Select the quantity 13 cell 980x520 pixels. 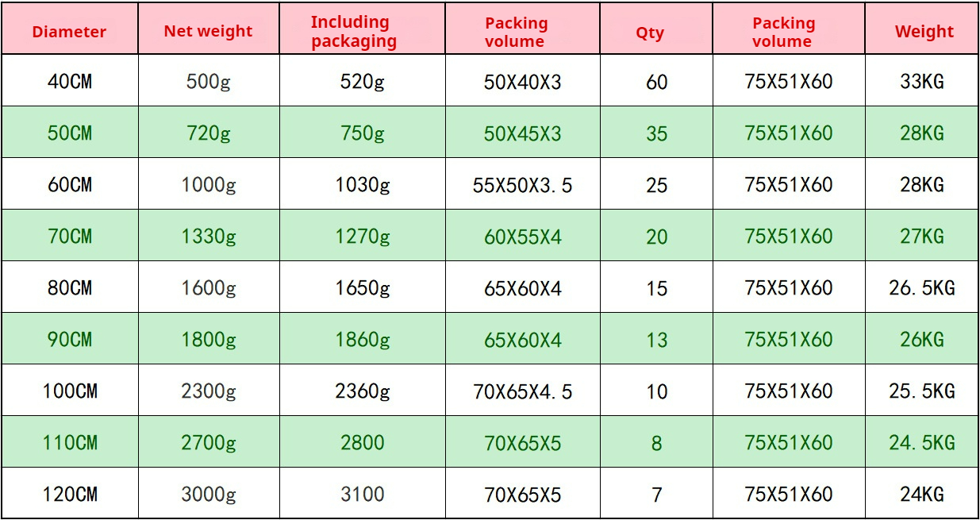[x=656, y=340]
